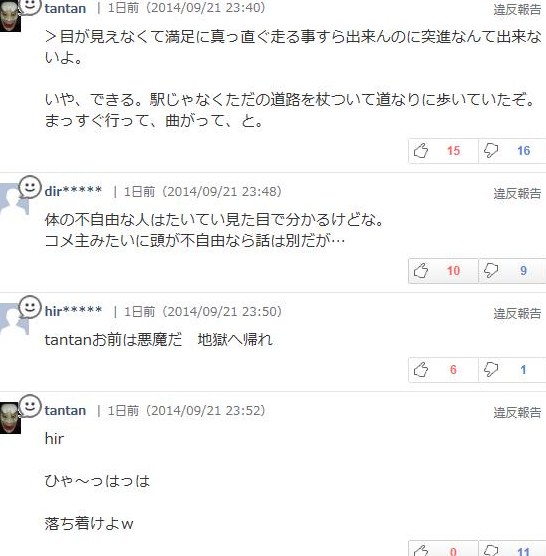The height and width of the screenshot is (556, 546).
Task: Thumbs down dir***** comment showing 9
Action: tap(512, 271)
